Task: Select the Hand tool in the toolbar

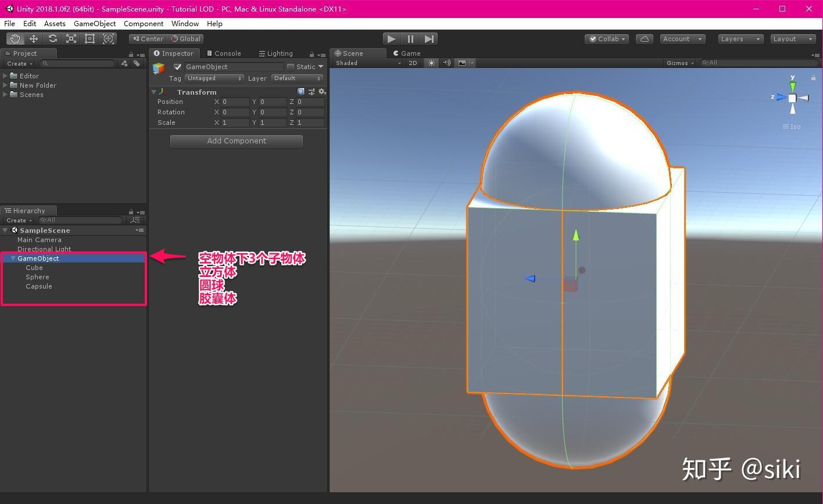Action: 15,38
